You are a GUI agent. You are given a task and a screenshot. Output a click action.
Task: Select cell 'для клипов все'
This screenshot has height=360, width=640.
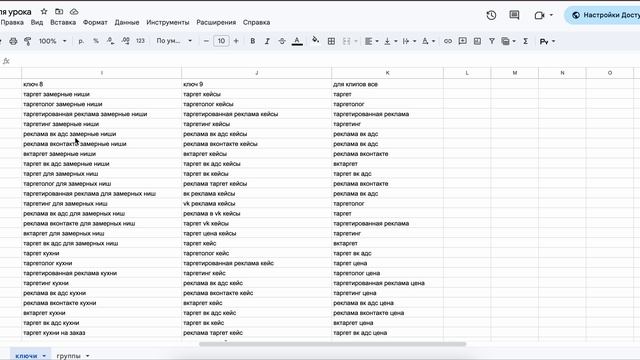coord(387,84)
